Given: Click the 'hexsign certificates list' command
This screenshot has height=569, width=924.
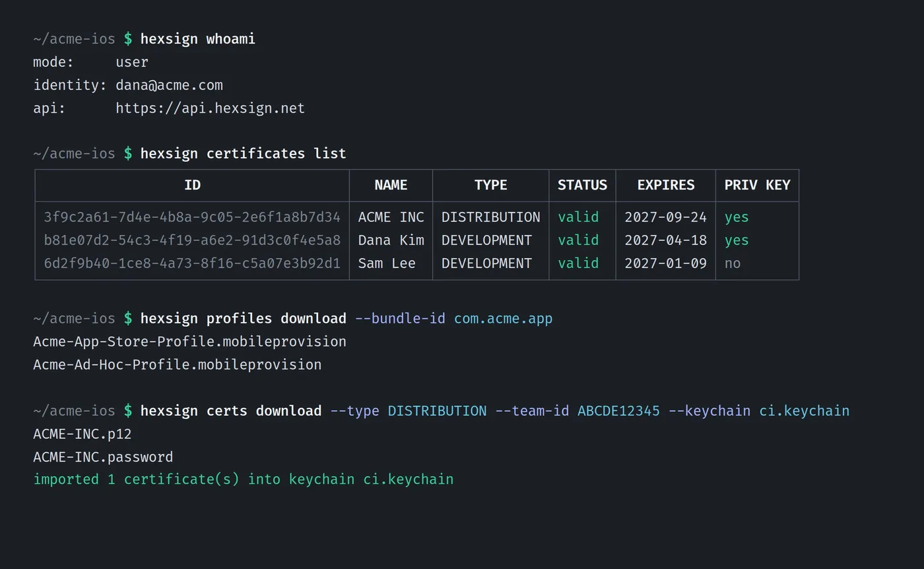Looking at the screenshot, I should click(x=244, y=154).
